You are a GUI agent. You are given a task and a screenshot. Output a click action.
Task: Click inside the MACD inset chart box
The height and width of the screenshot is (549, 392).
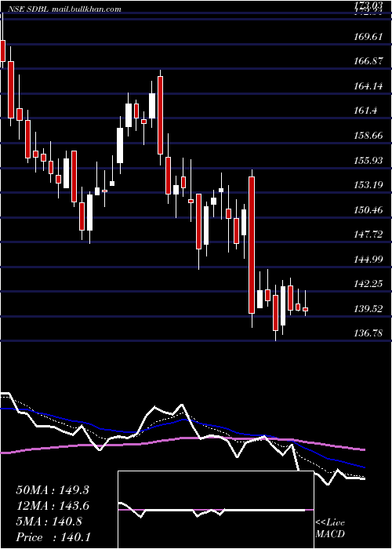pos(216,510)
